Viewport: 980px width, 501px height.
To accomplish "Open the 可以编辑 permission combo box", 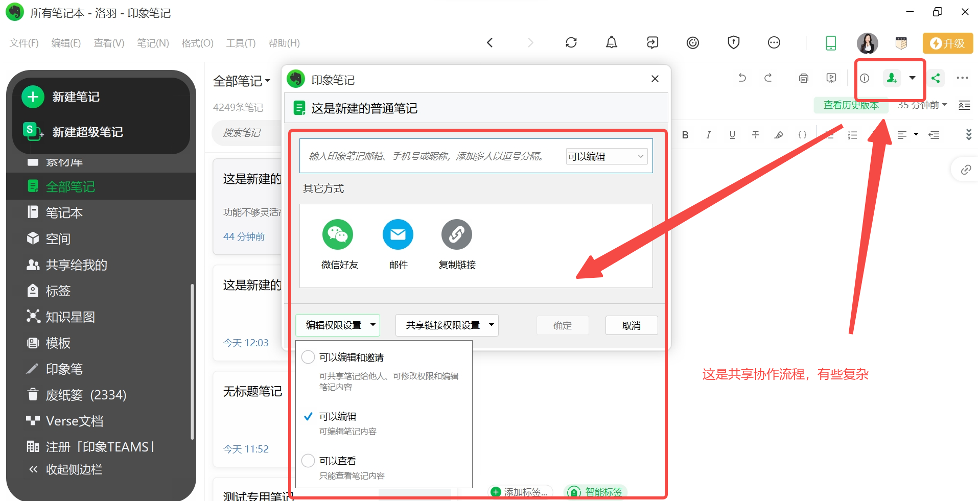I will coord(606,156).
